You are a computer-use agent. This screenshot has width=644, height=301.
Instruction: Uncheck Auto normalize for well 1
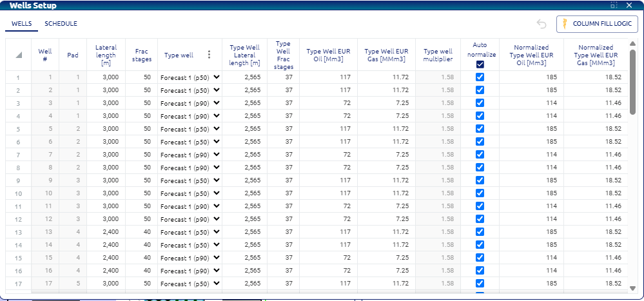click(480, 77)
